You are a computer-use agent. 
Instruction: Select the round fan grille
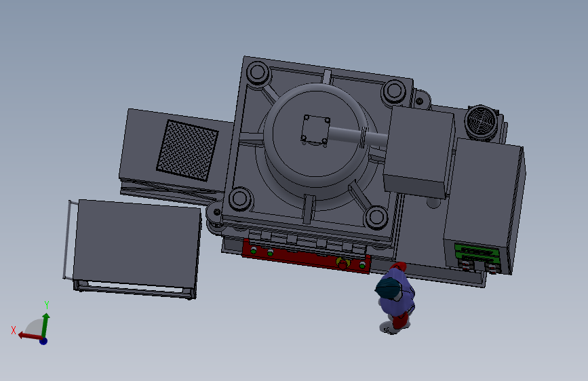point(481,122)
